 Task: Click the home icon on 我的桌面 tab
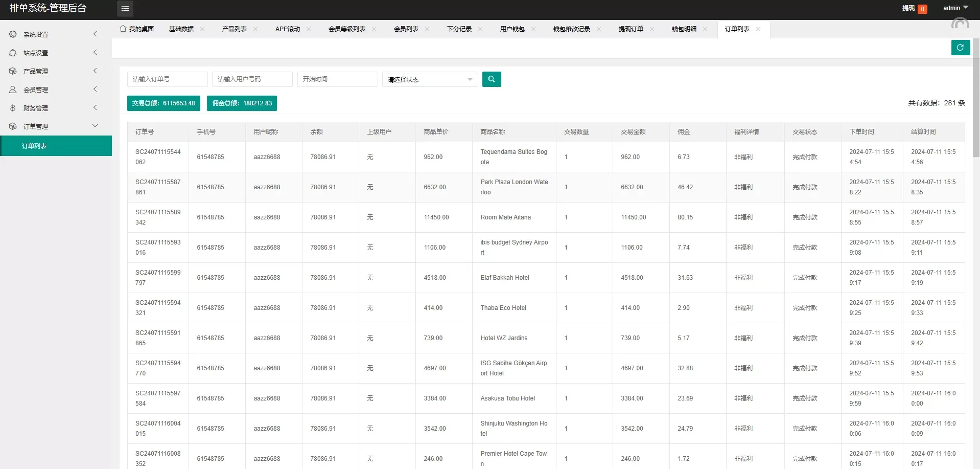click(x=123, y=29)
